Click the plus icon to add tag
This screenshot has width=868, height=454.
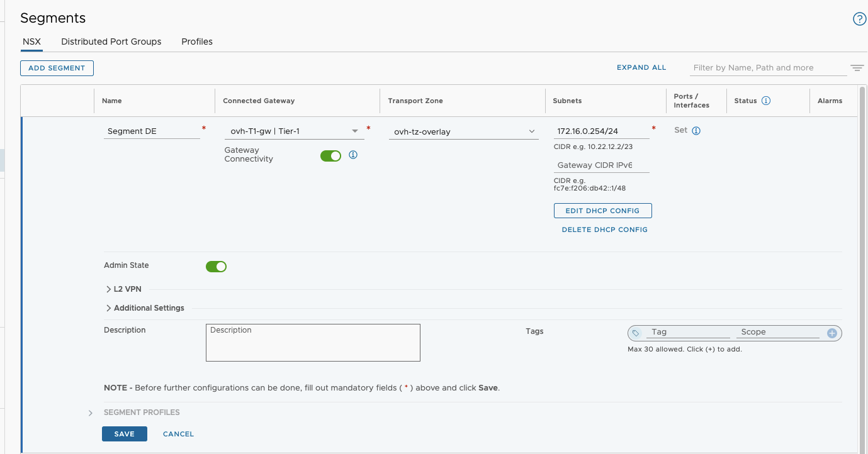(832, 333)
